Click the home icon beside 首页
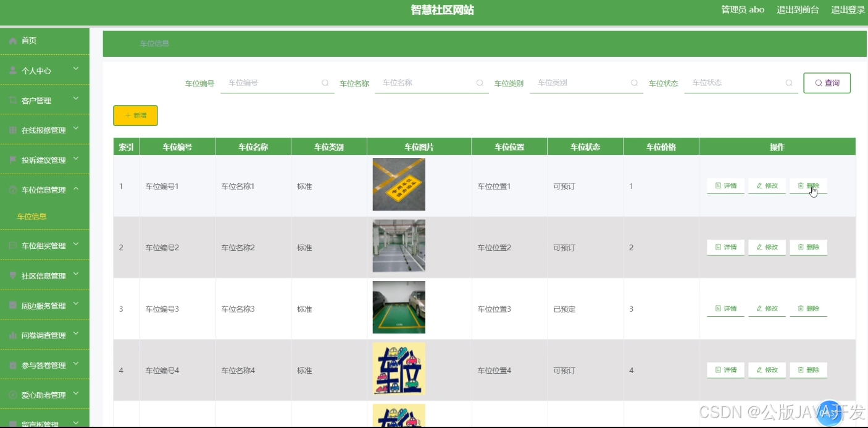The image size is (868, 428). tap(13, 41)
